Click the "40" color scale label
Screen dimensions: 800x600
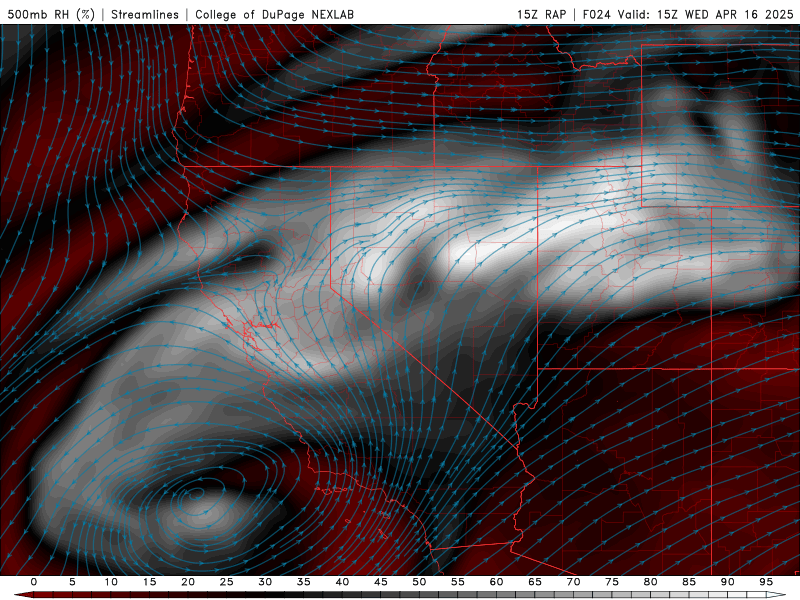342,582
